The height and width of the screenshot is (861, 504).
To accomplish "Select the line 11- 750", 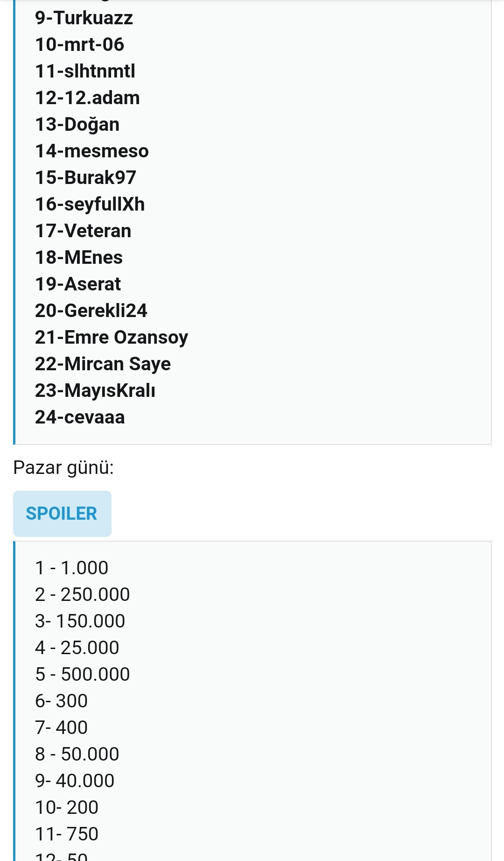I will tap(67, 834).
